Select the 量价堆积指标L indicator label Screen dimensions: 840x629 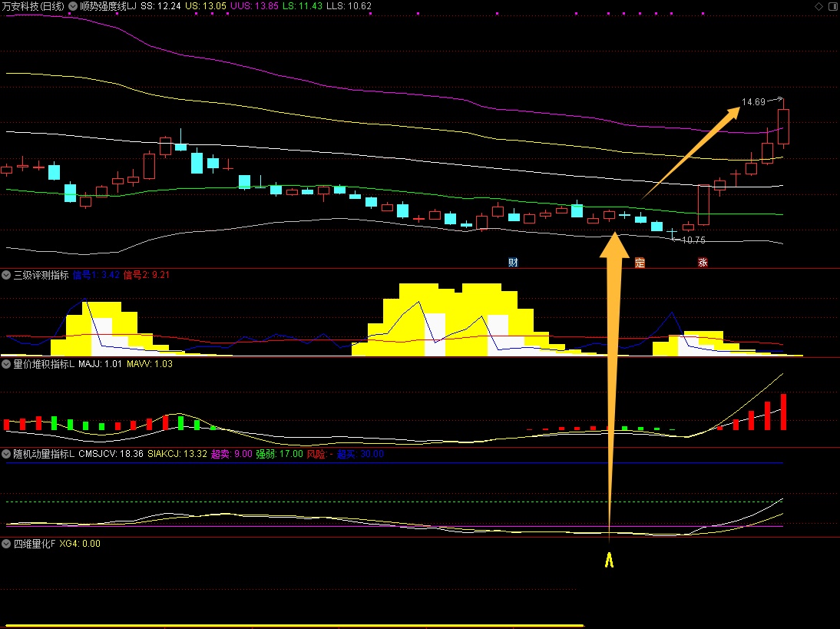point(44,364)
